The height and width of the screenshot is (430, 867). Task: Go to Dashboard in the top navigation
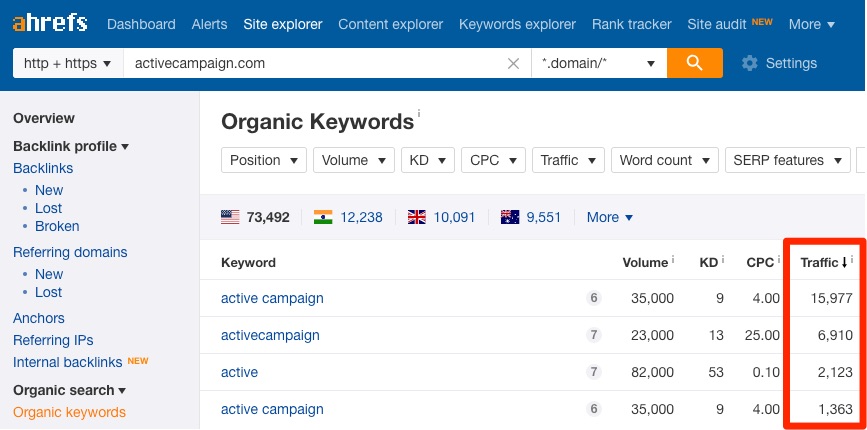141,24
